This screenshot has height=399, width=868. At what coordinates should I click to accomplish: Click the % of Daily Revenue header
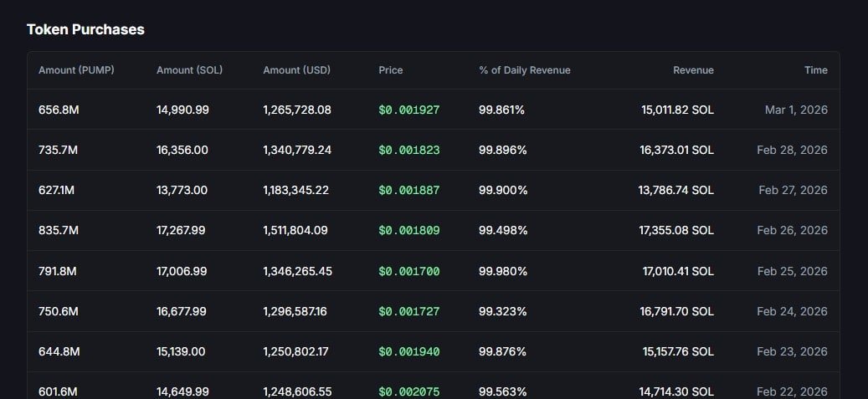click(x=524, y=70)
